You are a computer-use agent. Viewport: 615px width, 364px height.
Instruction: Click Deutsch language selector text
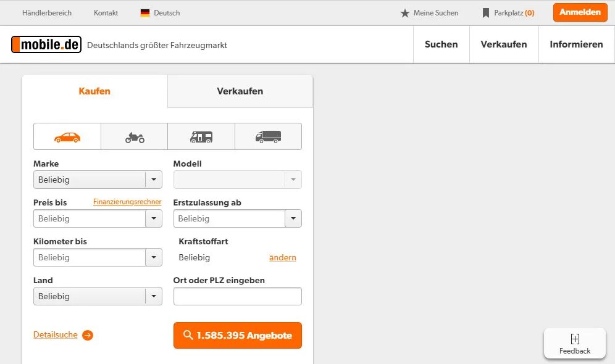pyautogui.click(x=167, y=13)
